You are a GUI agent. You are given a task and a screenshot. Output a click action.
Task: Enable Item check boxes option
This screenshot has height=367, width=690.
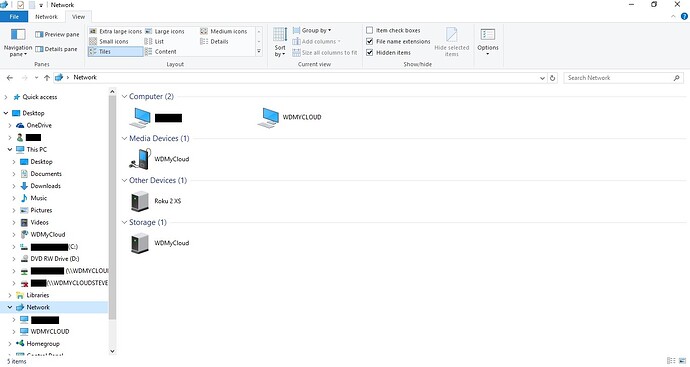coord(370,30)
